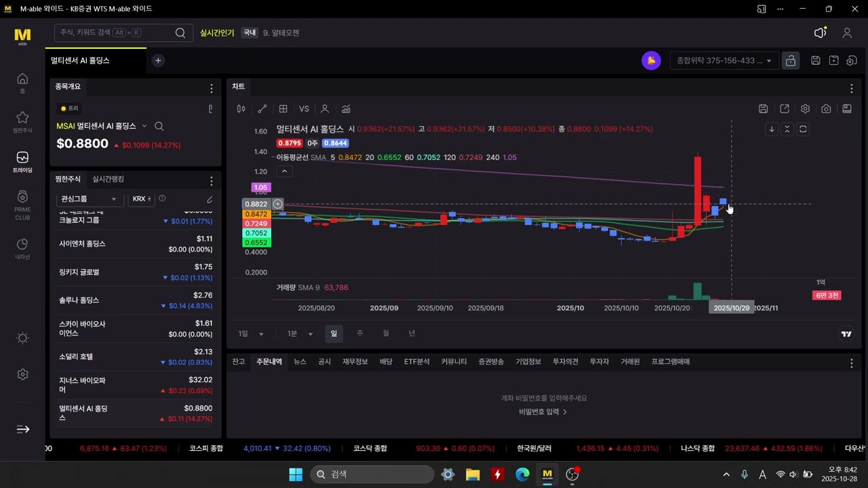Open 내자산 (My Assets) in the sidebar
This screenshot has height=488, width=868.
click(x=22, y=248)
